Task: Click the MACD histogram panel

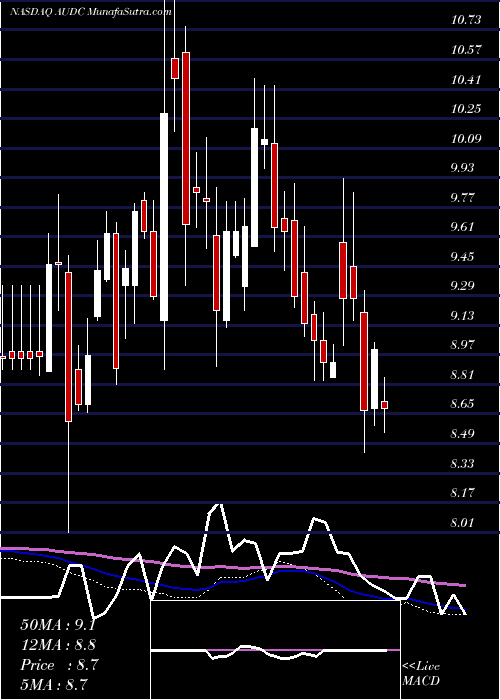Action: (x=275, y=650)
